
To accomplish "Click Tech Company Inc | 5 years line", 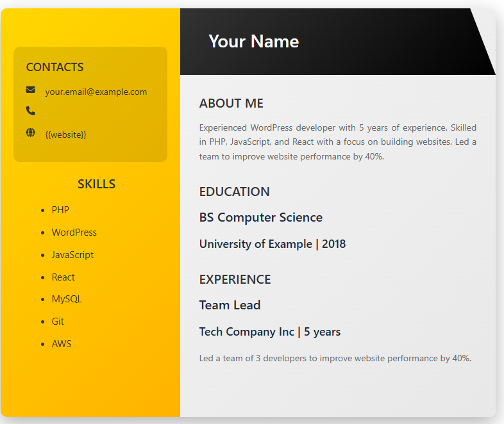I will [x=270, y=332].
